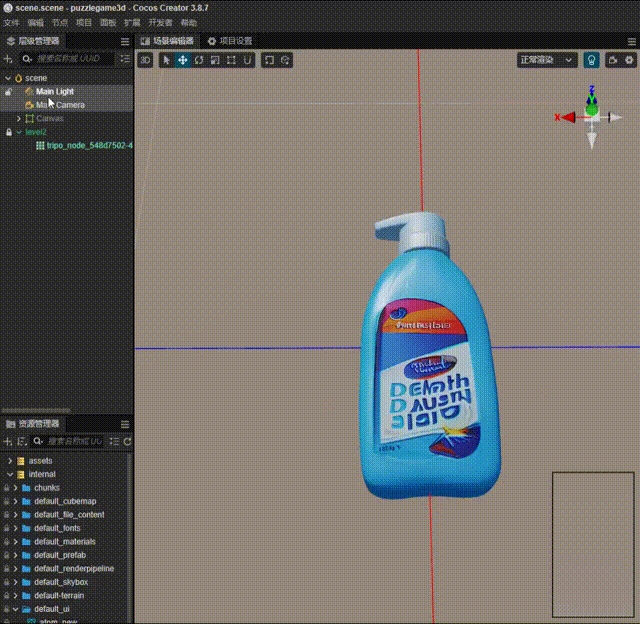Open the render mode dropdown
640x624 pixels.
point(547,60)
